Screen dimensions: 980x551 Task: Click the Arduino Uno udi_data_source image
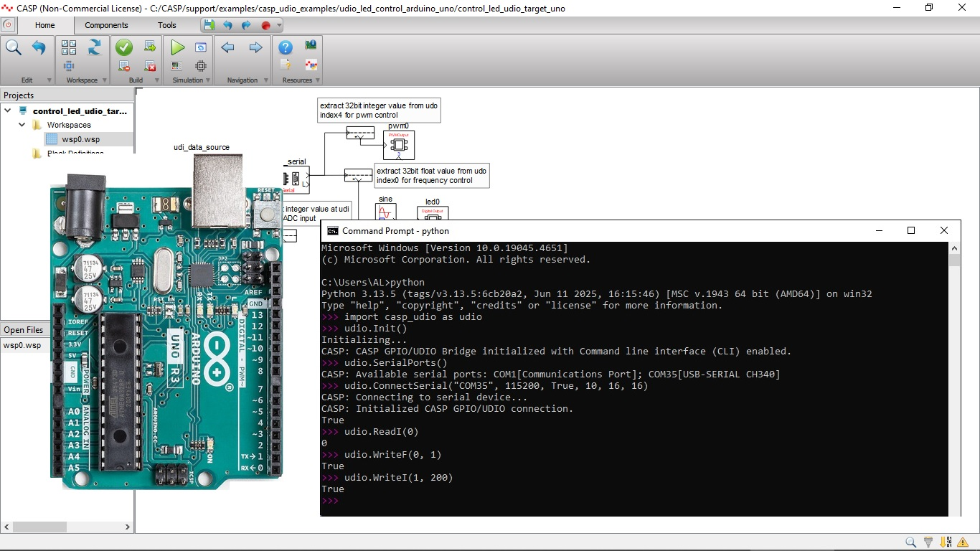coord(166,321)
